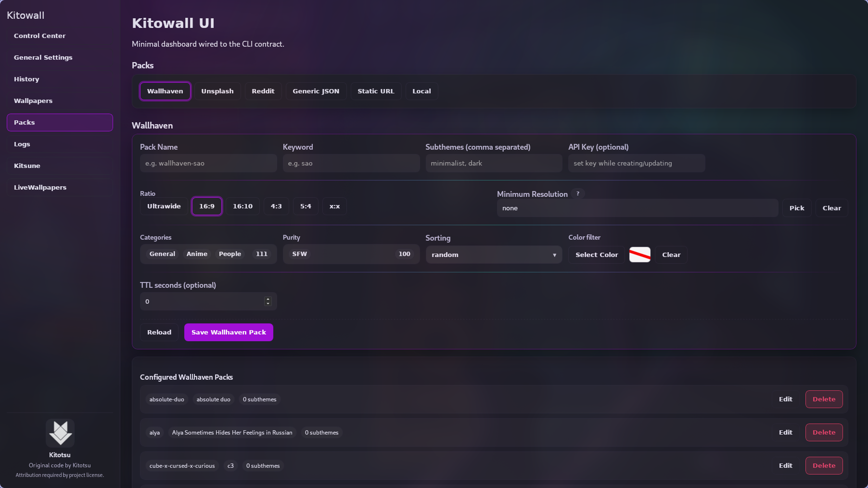Click the Pack Name input field
This screenshot has width=868, height=488.
tap(208, 163)
